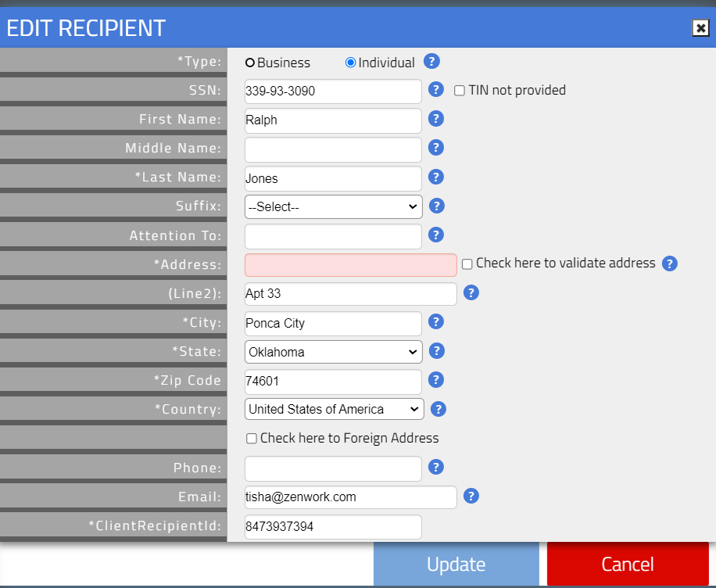Open help for ClientRecipientId
The width and height of the screenshot is (716, 588).
[x=435, y=525]
